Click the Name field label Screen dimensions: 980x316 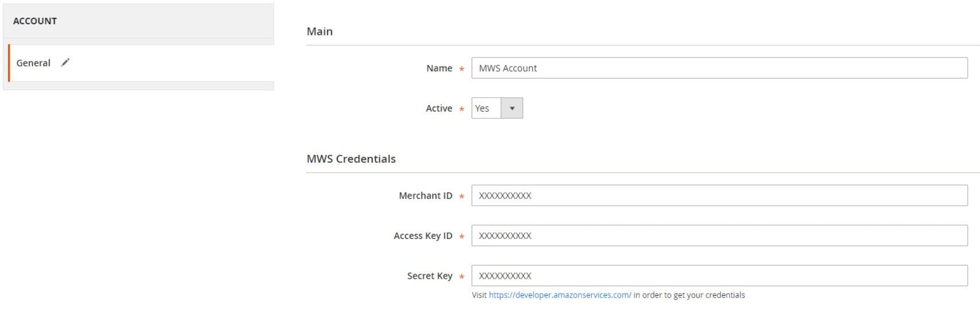(x=439, y=68)
